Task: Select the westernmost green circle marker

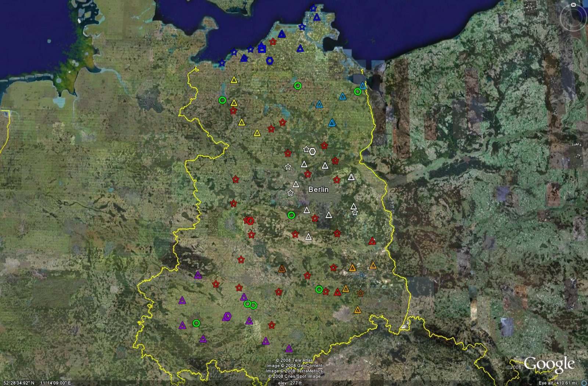Action: [x=196, y=323]
